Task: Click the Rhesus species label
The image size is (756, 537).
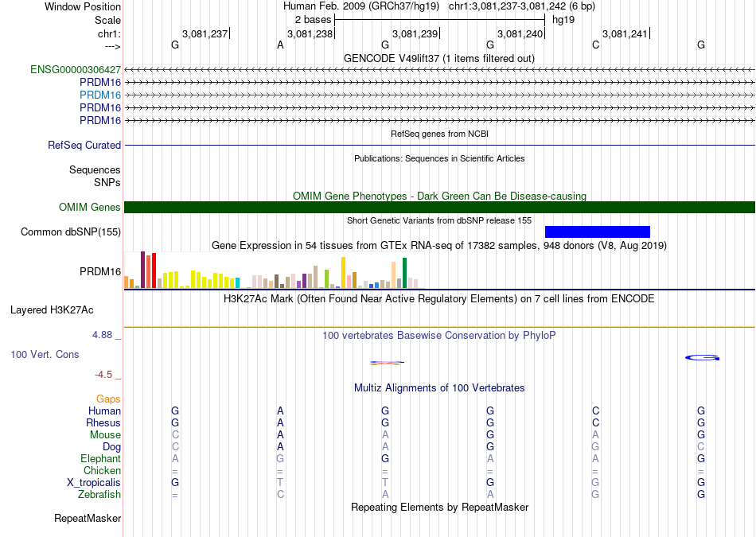Action: 103,422
